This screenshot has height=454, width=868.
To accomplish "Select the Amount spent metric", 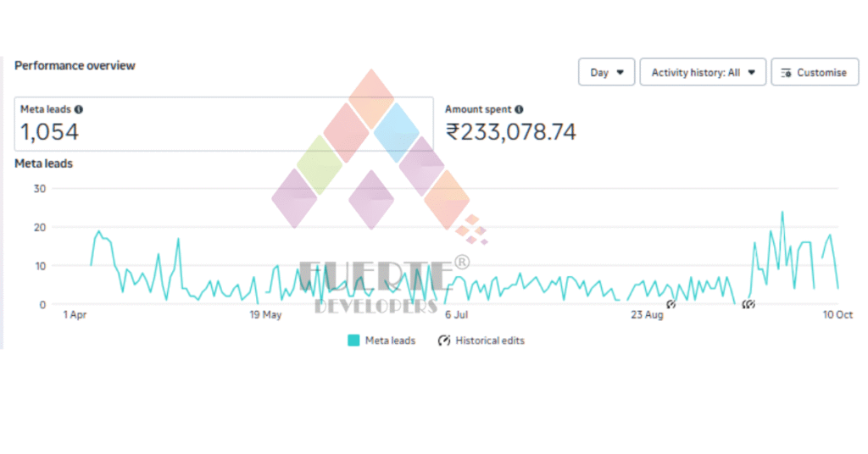I will 509,124.
